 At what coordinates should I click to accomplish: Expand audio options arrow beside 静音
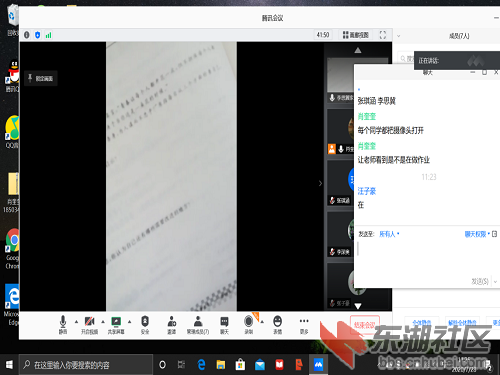(x=76, y=322)
